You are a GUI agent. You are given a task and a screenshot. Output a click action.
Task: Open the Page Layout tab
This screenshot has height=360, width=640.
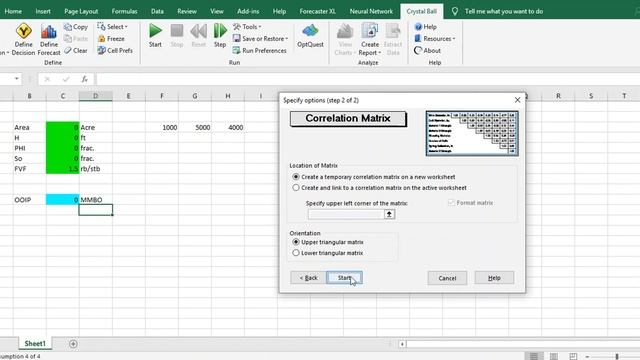[x=81, y=11]
